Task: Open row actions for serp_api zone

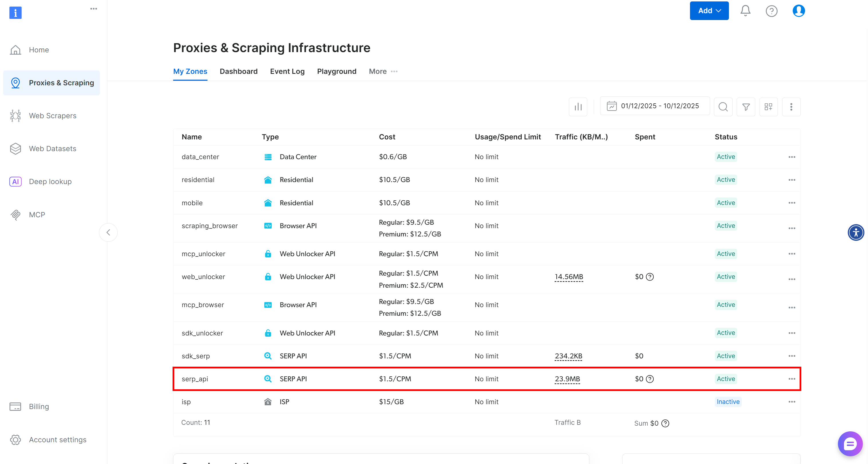Action: pyautogui.click(x=792, y=379)
